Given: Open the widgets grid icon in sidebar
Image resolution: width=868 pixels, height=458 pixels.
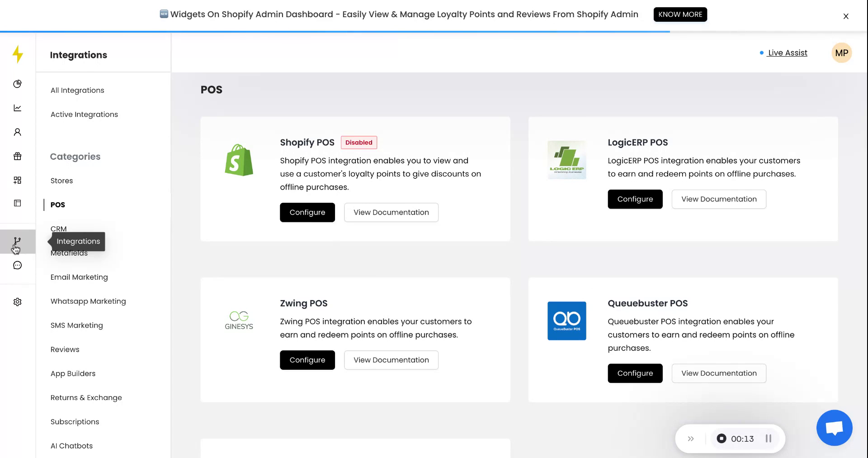Looking at the screenshot, I should tap(18, 180).
